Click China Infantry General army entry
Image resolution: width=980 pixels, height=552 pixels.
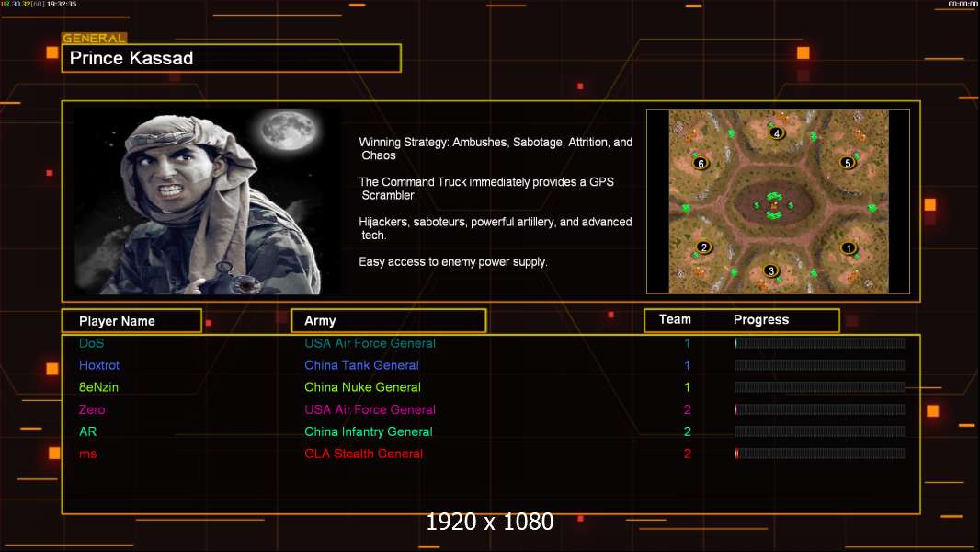tap(368, 431)
